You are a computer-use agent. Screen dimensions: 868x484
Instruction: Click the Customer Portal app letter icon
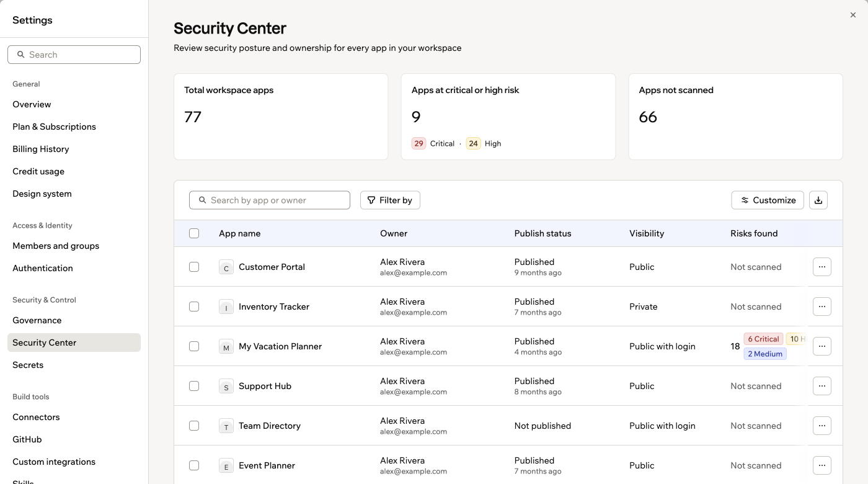pyautogui.click(x=226, y=267)
